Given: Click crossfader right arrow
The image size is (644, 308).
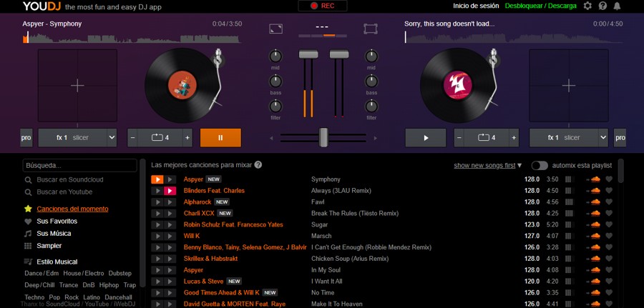Looking at the screenshot, I should 376,138.
